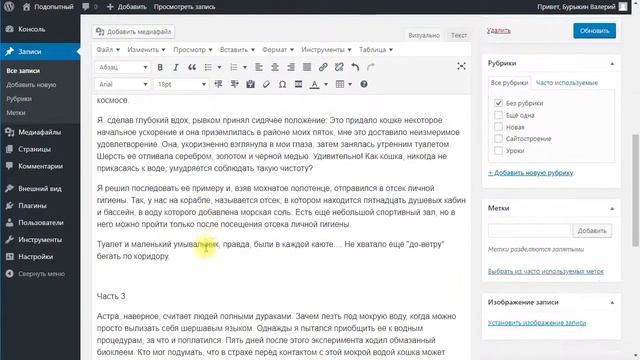Remove link with the broken chain icon
Image resolution: width=640 pixels, height=360 pixels.
(x=339, y=67)
